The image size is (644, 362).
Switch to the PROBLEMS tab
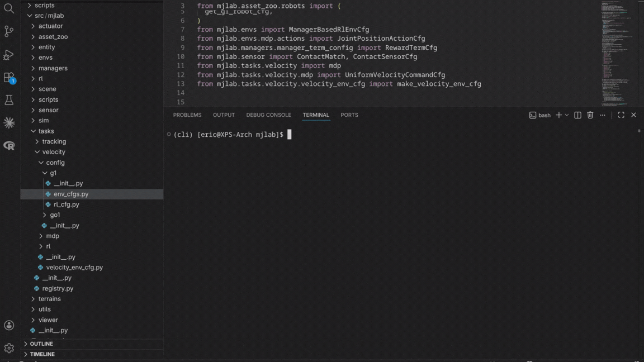[187, 115]
